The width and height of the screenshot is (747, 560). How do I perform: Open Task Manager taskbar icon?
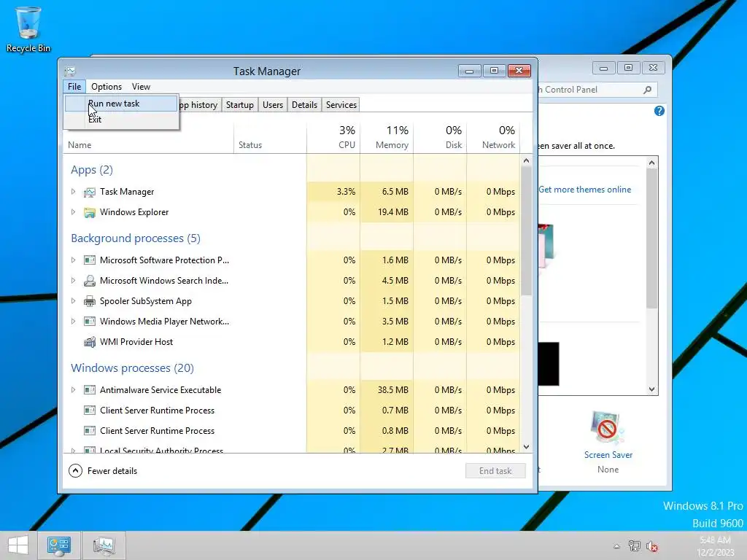[x=104, y=545]
